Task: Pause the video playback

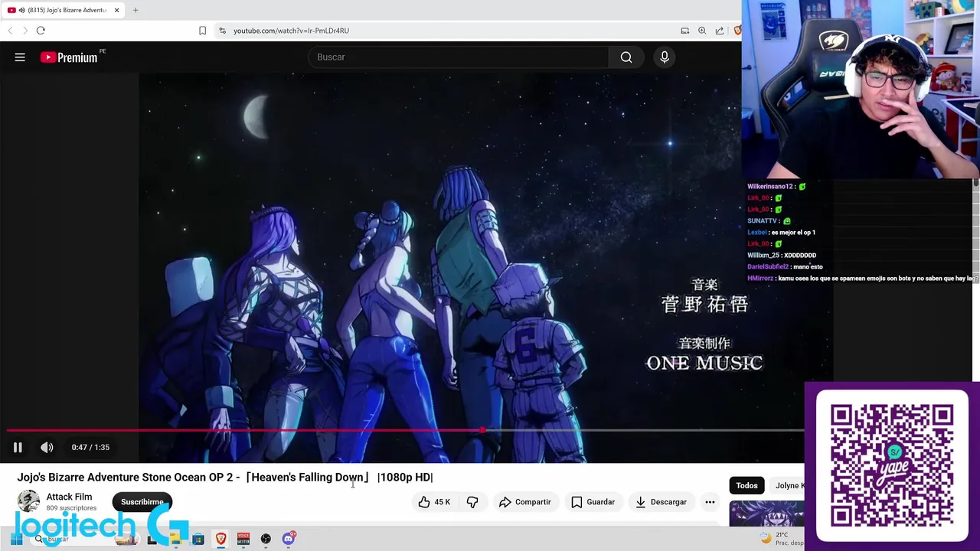Action: tap(18, 448)
